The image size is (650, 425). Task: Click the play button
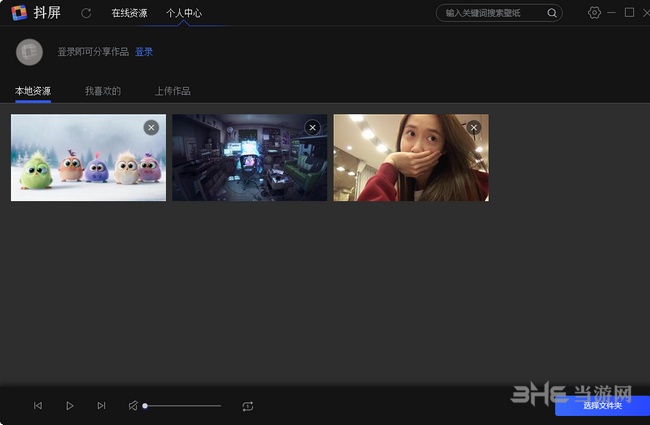pyautogui.click(x=70, y=406)
